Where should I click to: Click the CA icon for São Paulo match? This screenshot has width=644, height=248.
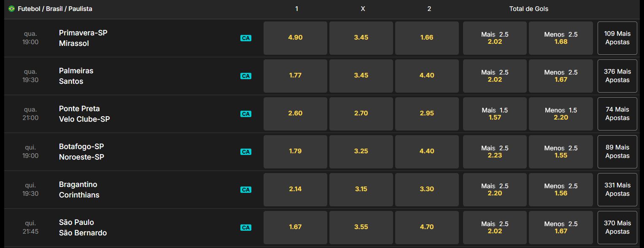tap(246, 227)
